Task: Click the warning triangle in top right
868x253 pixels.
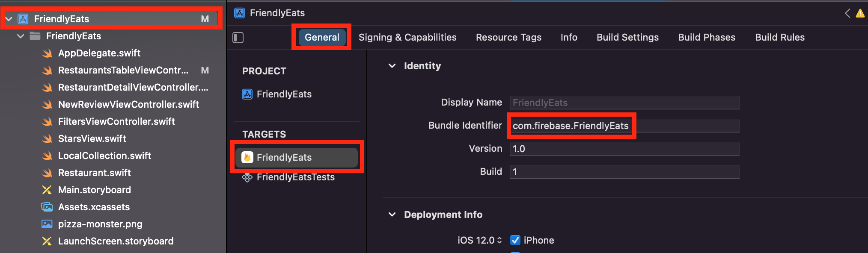Action: point(860,13)
